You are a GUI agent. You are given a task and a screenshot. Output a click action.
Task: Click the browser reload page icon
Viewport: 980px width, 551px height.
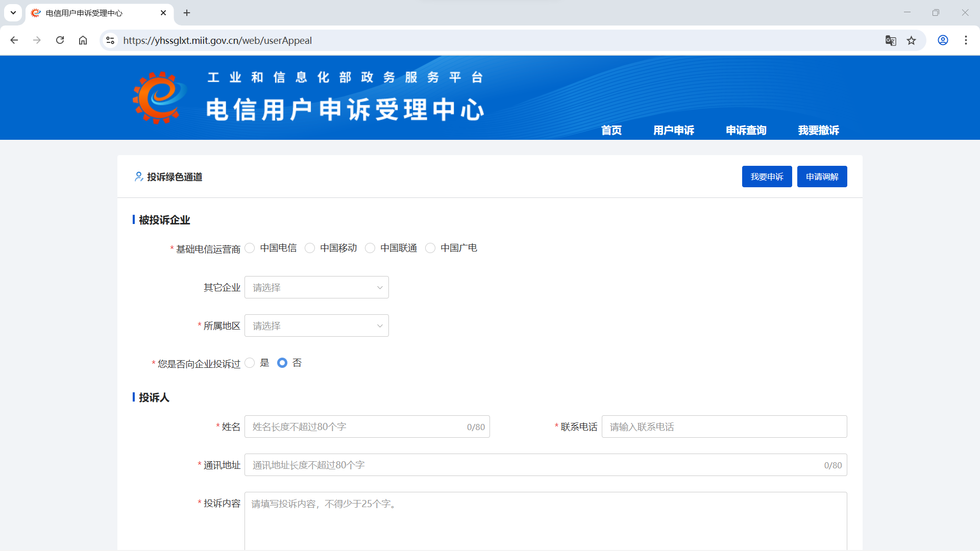(60, 40)
